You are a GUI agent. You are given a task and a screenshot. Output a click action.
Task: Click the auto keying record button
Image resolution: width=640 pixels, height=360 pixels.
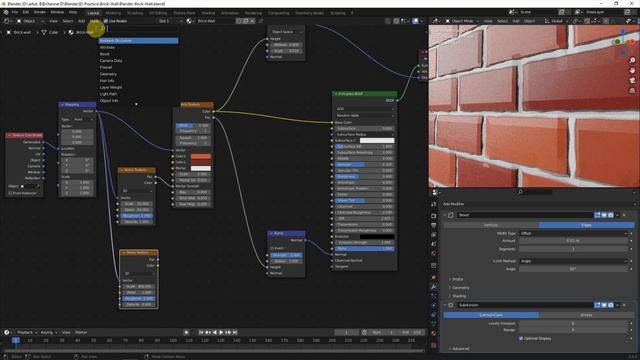[x=186, y=332]
